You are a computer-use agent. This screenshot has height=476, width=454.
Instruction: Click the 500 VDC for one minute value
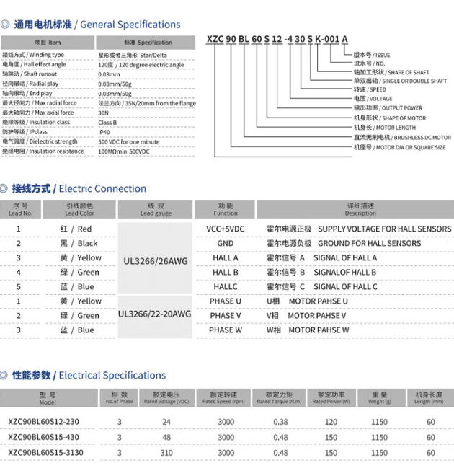(128, 142)
